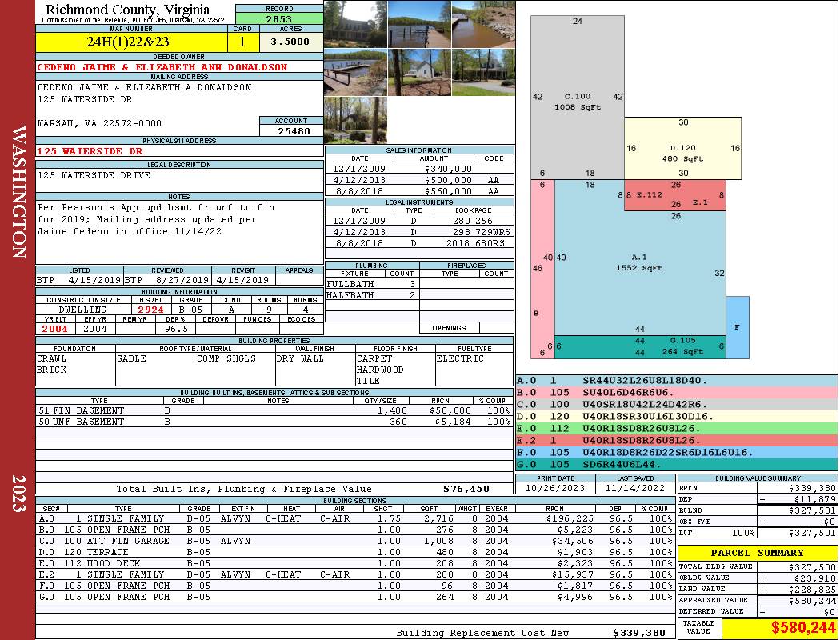Select the 125 WATERSIDE DR physical address

(90, 151)
